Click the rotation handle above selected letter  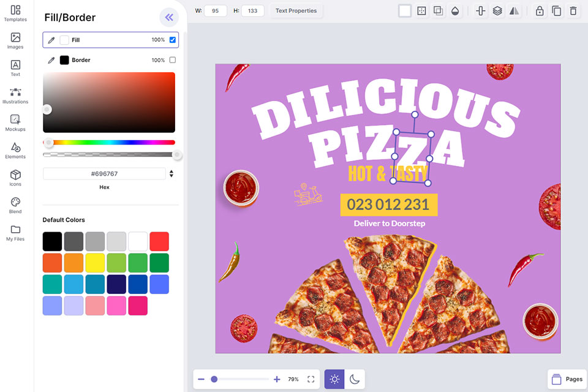(415, 114)
